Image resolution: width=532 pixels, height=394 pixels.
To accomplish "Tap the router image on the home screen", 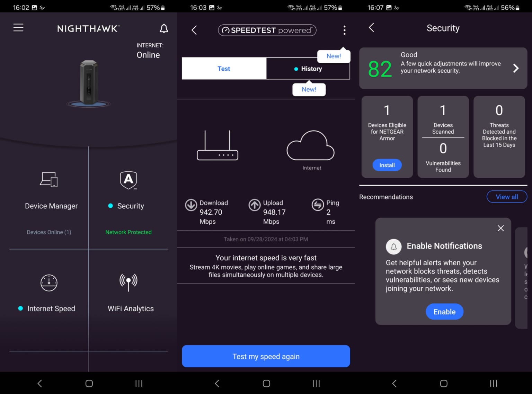I will coord(88,83).
